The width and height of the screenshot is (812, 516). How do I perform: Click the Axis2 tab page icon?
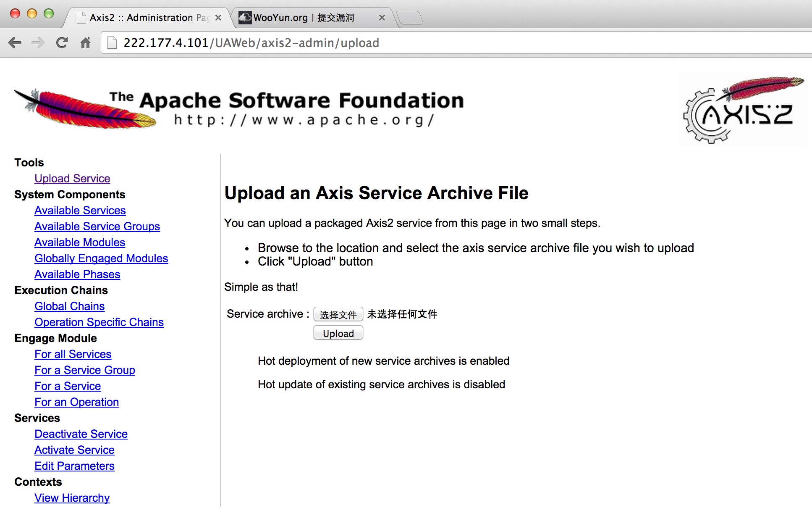pyautogui.click(x=81, y=18)
